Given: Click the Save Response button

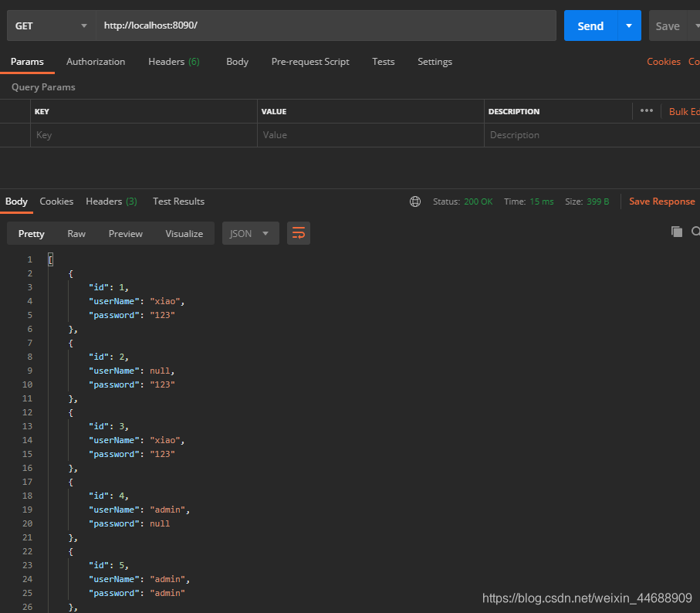Looking at the screenshot, I should pyautogui.click(x=662, y=202).
